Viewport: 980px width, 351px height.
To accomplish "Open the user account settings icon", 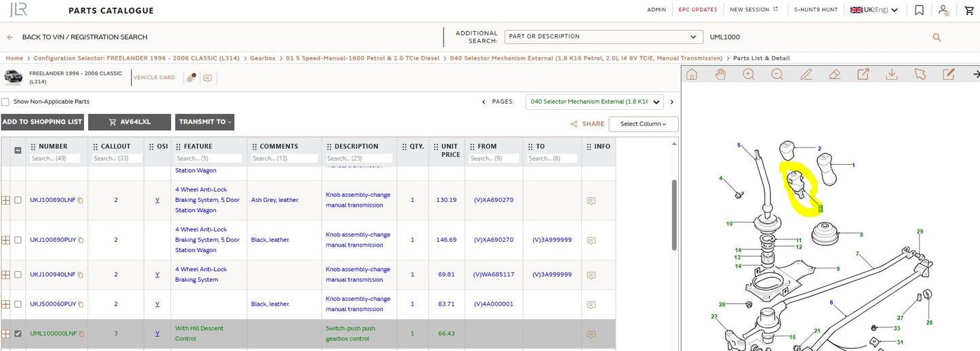I will pyautogui.click(x=943, y=10).
